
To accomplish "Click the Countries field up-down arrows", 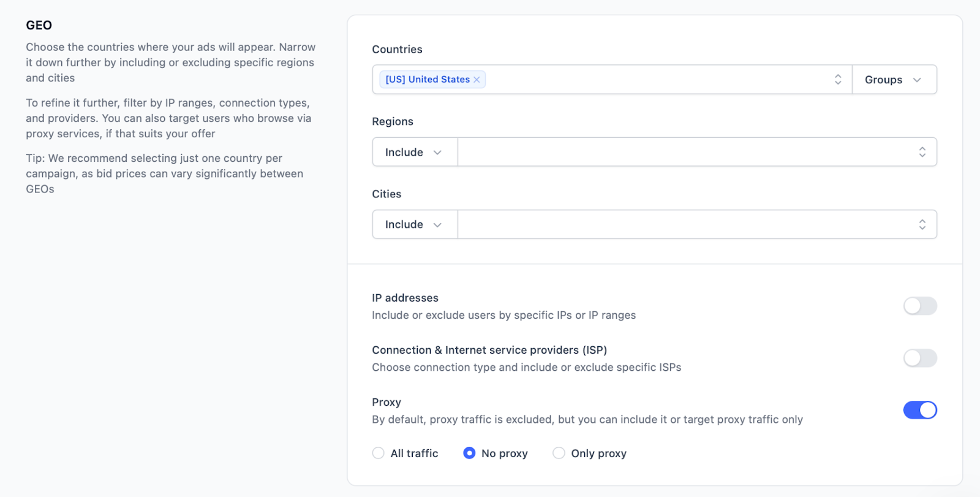I will click(837, 80).
